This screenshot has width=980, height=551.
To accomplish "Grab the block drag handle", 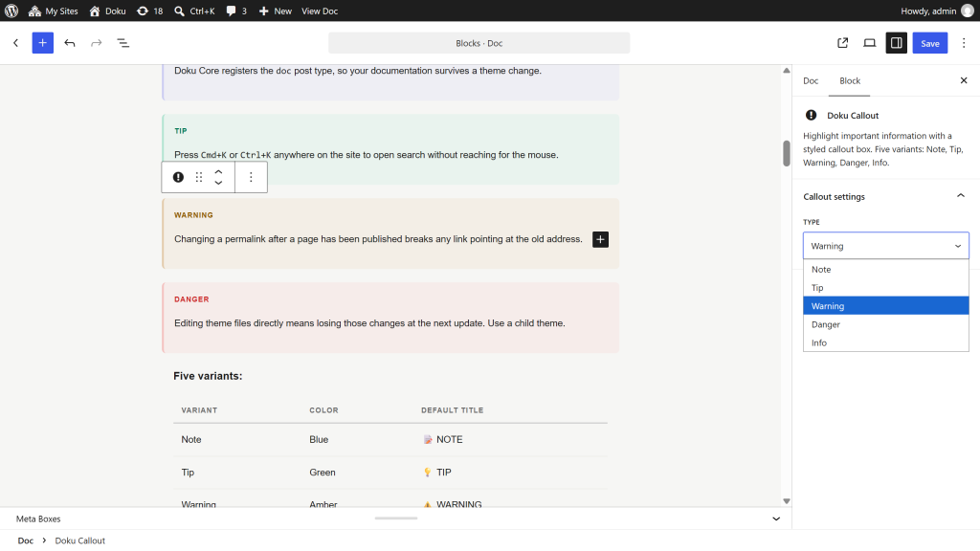I will pyautogui.click(x=199, y=177).
